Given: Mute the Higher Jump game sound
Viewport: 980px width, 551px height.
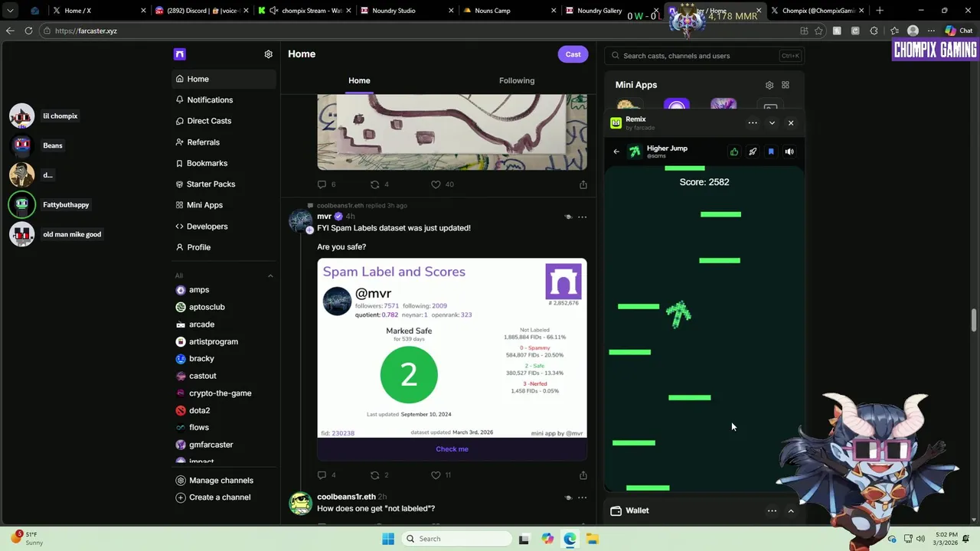Looking at the screenshot, I should (789, 152).
